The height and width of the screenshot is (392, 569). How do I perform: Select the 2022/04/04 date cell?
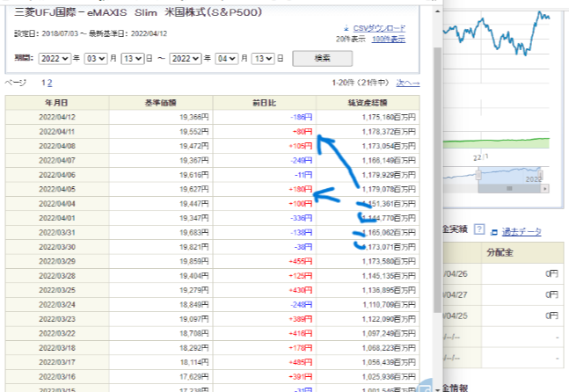click(57, 204)
